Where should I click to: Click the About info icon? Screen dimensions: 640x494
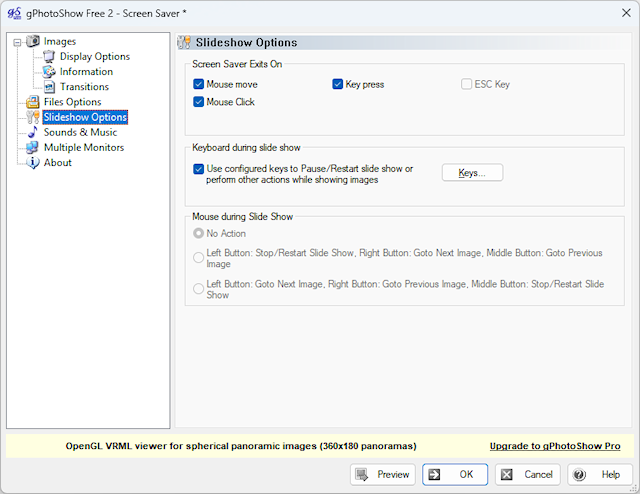point(33,162)
